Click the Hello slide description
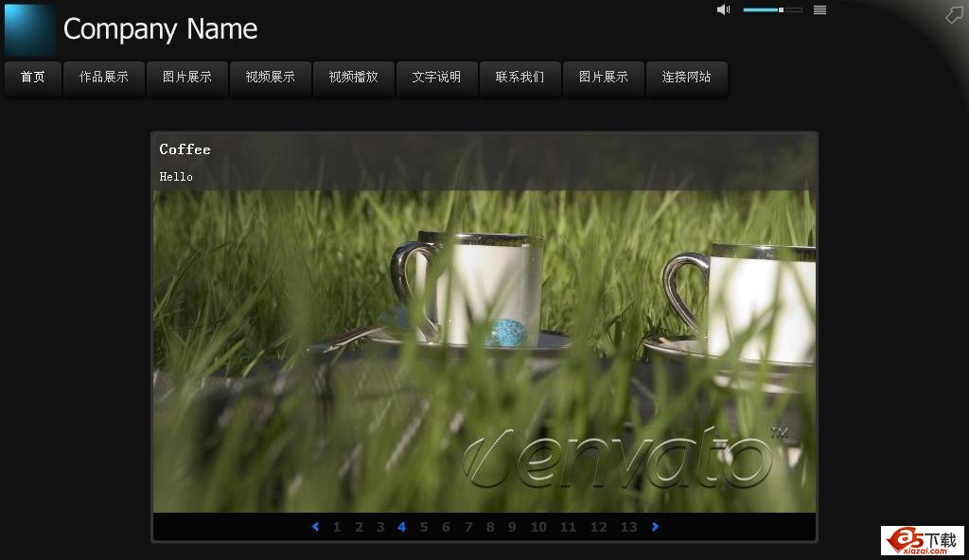 point(176,177)
